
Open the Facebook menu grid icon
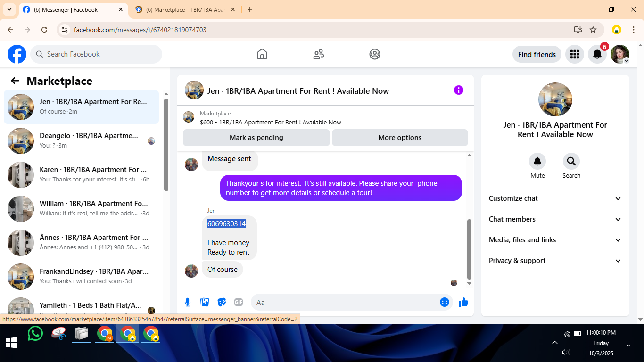point(574,54)
